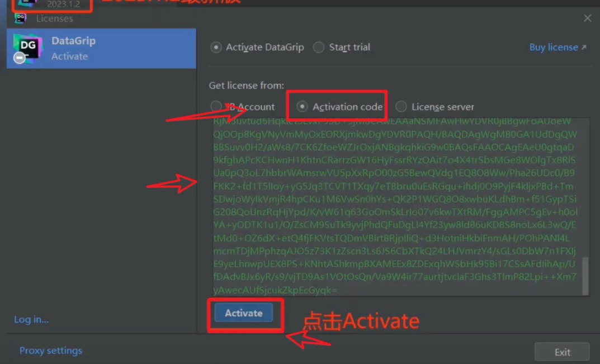This screenshot has height=364, width=600.
Task: Click the external arrow icon after Buy license
Action: click(584, 47)
